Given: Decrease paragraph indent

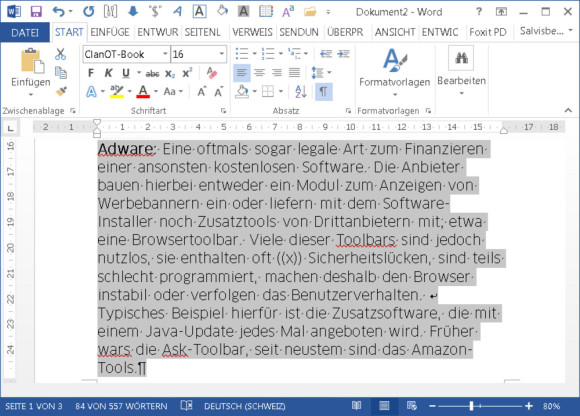Looking at the screenshot, I should click(x=326, y=54).
